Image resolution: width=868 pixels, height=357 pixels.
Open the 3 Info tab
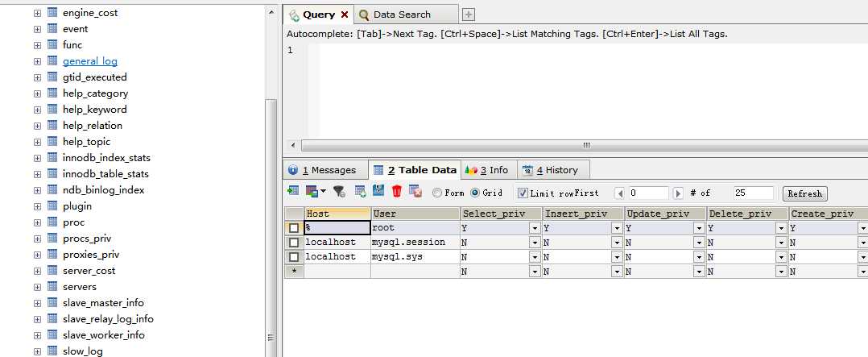487,170
